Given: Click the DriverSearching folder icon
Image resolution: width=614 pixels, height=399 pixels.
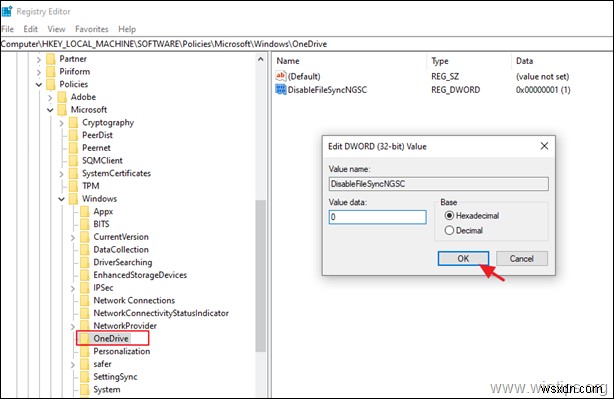Looking at the screenshot, I should pyautogui.click(x=85, y=262).
